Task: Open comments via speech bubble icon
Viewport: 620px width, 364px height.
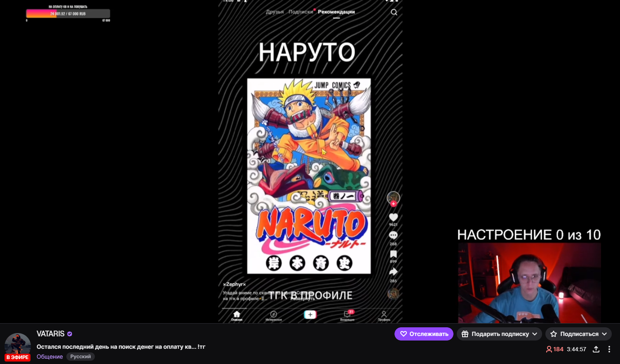Action: pyautogui.click(x=393, y=235)
